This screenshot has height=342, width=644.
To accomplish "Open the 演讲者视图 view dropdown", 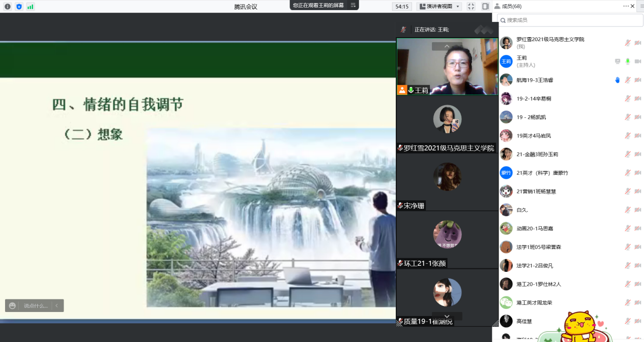I will (x=439, y=7).
